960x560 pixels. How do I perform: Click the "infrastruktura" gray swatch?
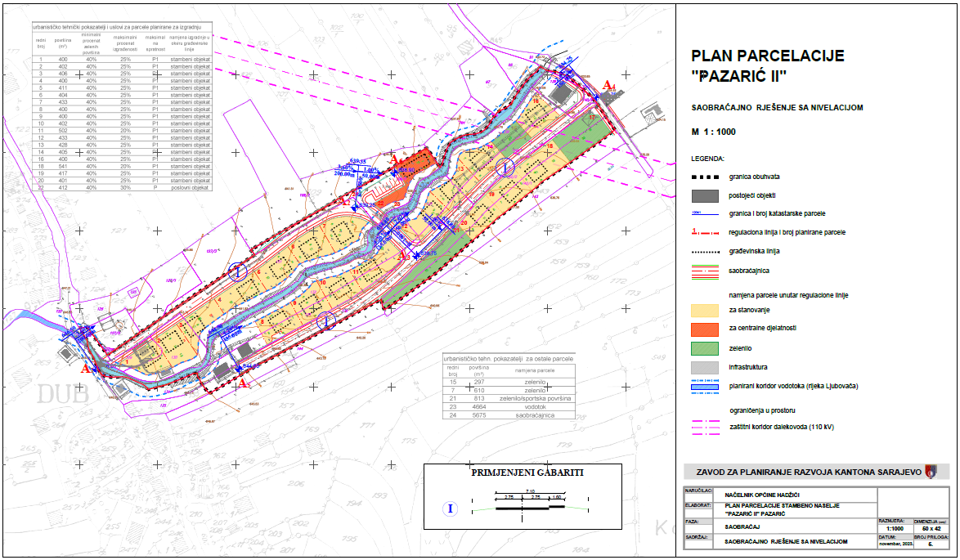[704, 366]
